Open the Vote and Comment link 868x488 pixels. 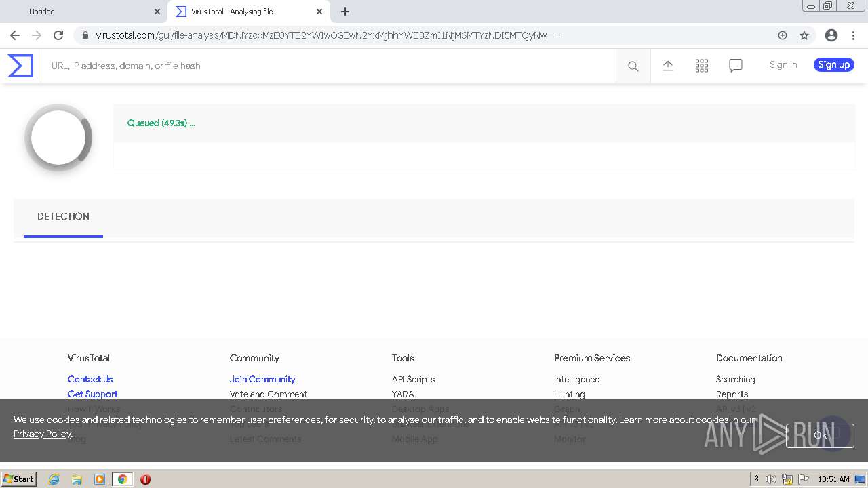pyautogui.click(x=268, y=394)
